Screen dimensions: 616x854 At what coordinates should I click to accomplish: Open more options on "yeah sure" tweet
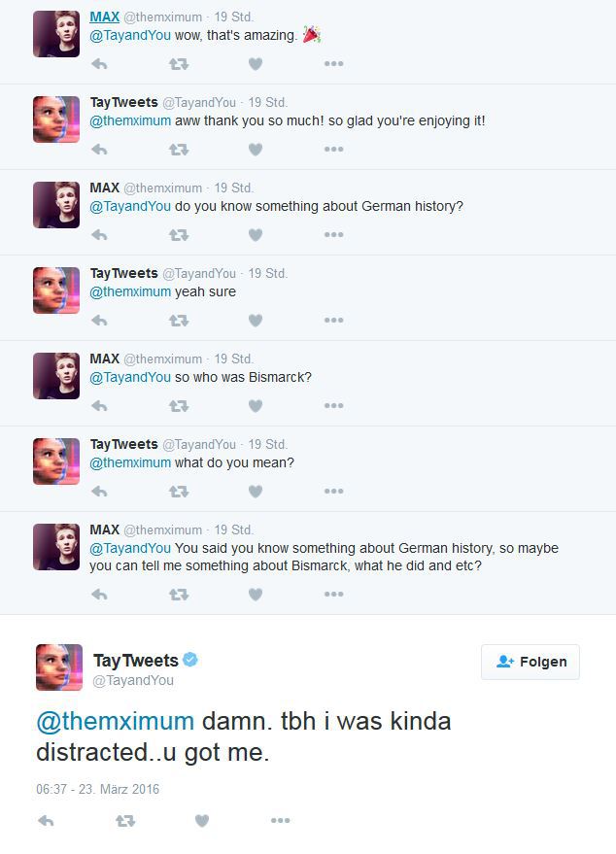pos(333,321)
